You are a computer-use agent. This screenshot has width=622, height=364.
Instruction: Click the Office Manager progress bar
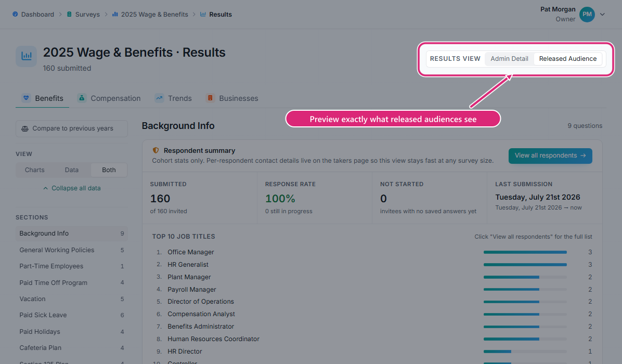pos(525,252)
